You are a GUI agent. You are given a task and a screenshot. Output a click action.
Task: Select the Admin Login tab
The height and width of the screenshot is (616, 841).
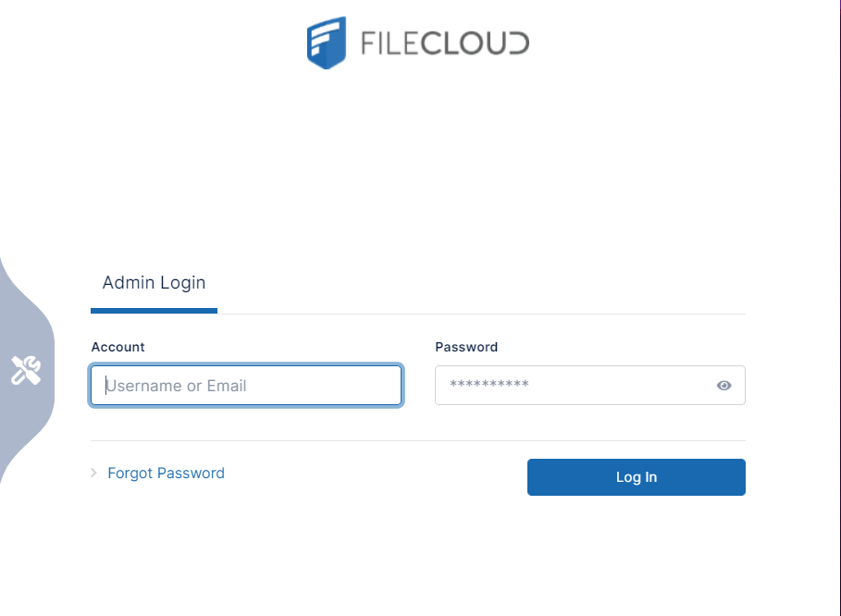[x=154, y=283]
